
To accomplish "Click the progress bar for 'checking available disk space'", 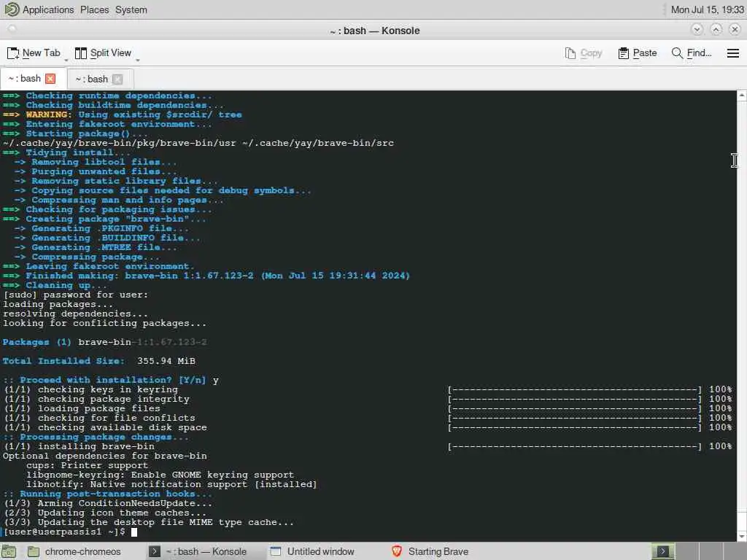I will 575,427.
